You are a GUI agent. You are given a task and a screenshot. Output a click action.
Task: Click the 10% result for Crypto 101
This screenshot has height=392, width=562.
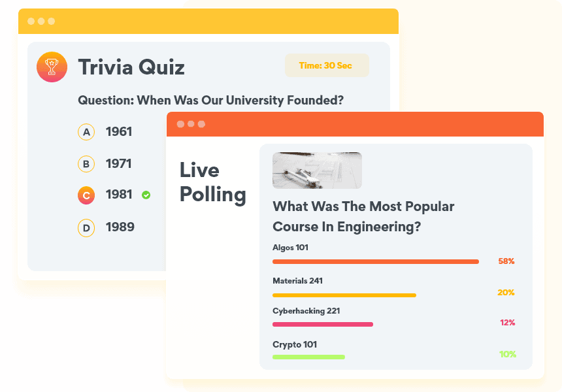click(x=508, y=355)
